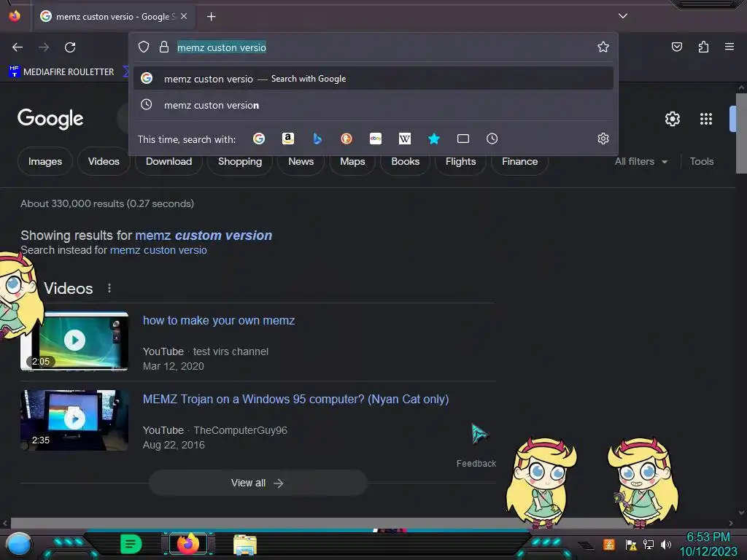
Task: Open the network tray icon
Action: click(x=648, y=544)
